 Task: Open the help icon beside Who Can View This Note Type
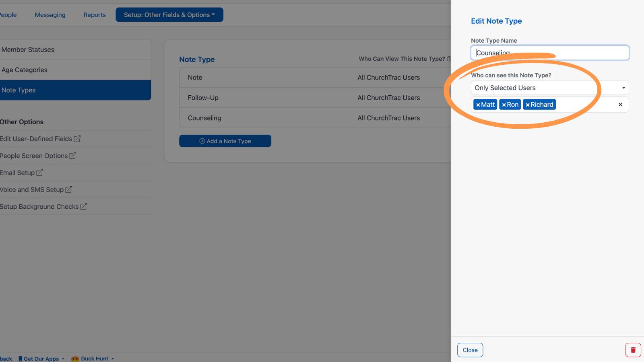[x=449, y=59]
